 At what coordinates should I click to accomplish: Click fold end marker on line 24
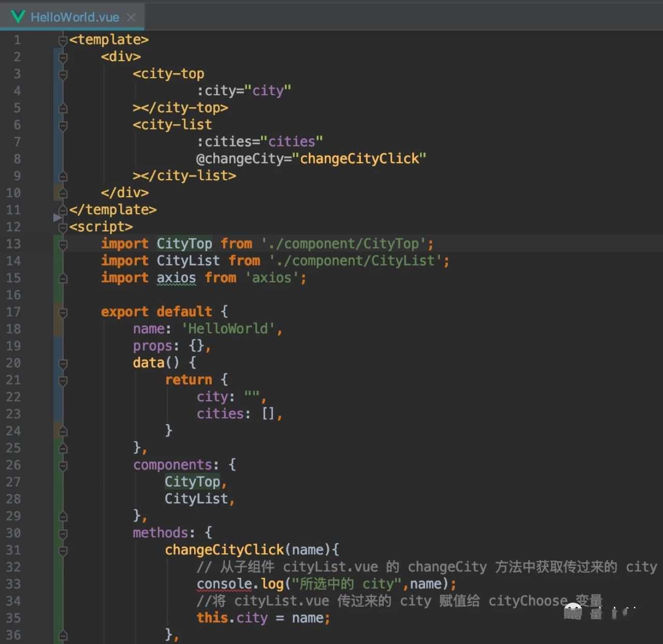[x=63, y=431]
